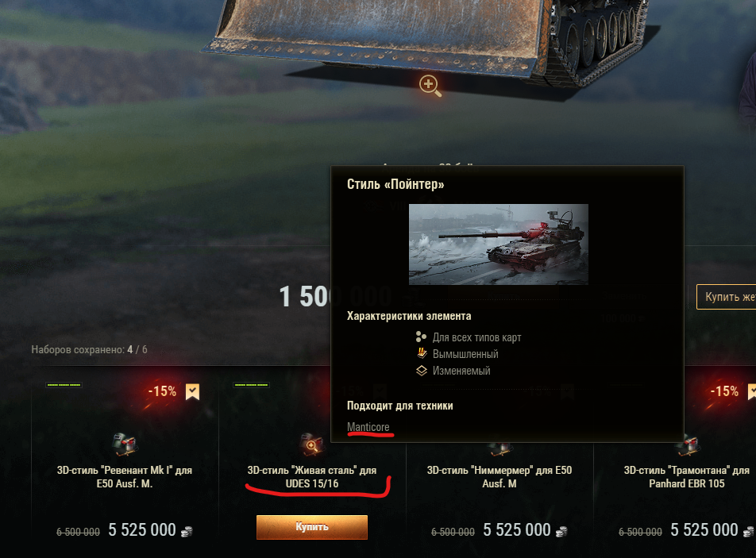Select the Пойнтер style preview image
This screenshot has height=558, width=756.
point(499,244)
